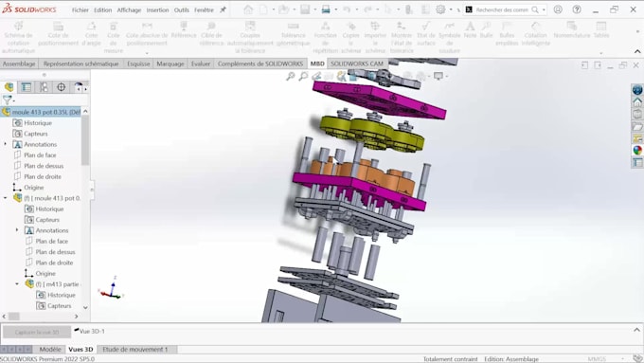
Task: Click the Home icon in title bar
Action: [248, 9]
